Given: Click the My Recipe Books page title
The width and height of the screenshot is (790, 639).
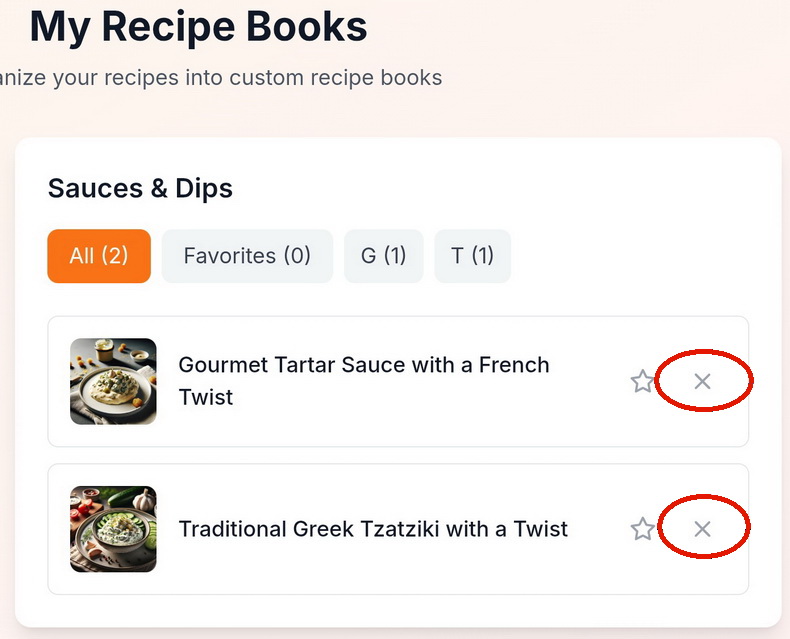Looking at the screenshot, I should click(198, 27).
